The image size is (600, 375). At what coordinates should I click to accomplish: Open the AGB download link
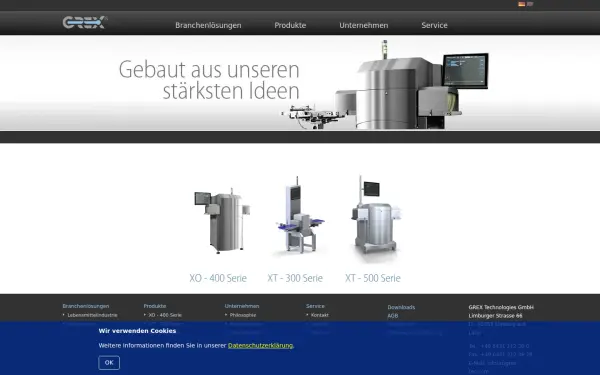(393, 316)
